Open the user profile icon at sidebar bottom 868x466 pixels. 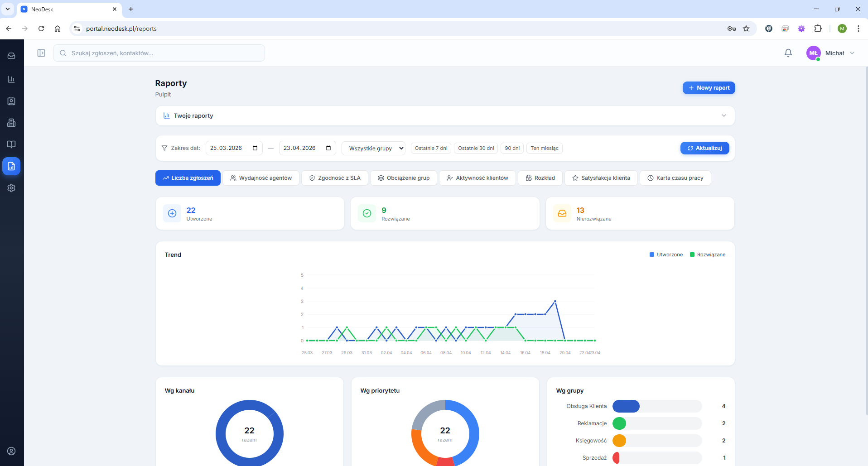(x=11, y=451)
